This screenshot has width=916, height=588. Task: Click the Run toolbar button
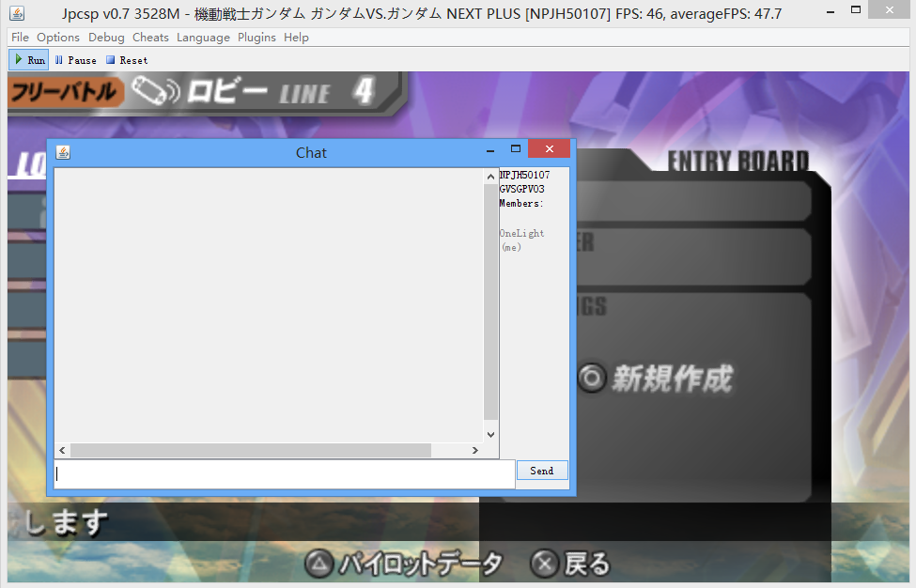29,60
